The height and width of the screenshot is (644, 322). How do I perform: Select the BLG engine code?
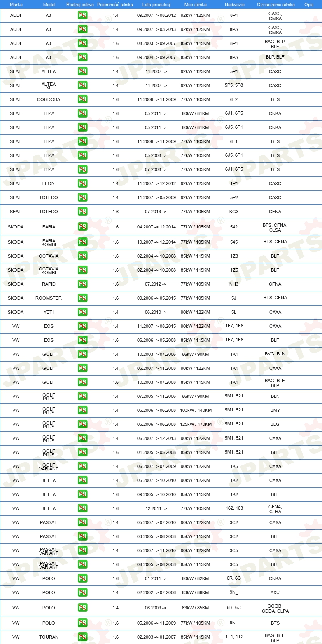[275, 424]
